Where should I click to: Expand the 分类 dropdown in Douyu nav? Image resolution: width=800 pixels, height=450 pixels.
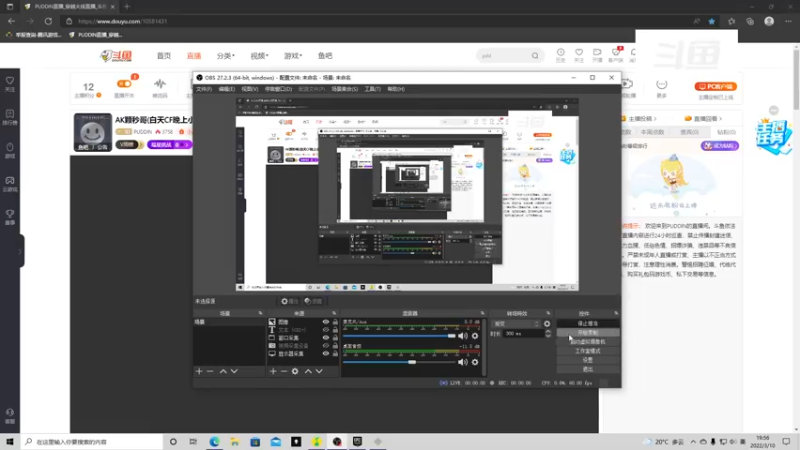(x=226, y=56)
